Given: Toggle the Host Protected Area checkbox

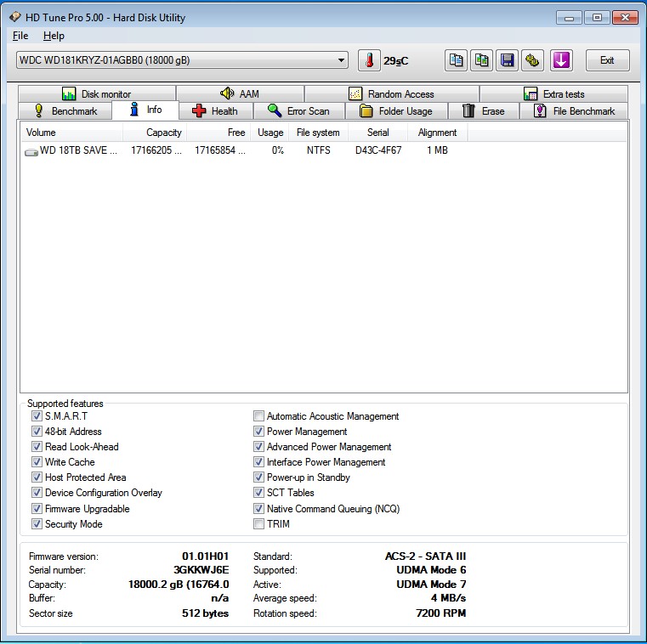Looking at the screenshot, I should pos(37,477).
